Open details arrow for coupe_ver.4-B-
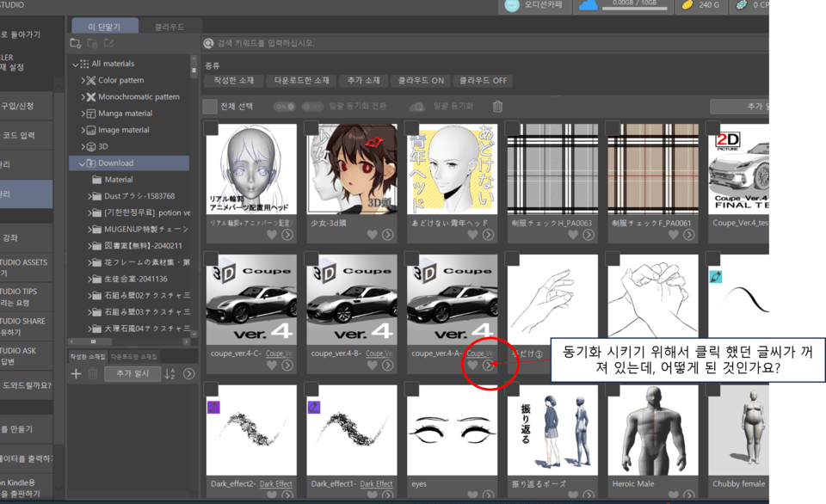 click(388, 365)
